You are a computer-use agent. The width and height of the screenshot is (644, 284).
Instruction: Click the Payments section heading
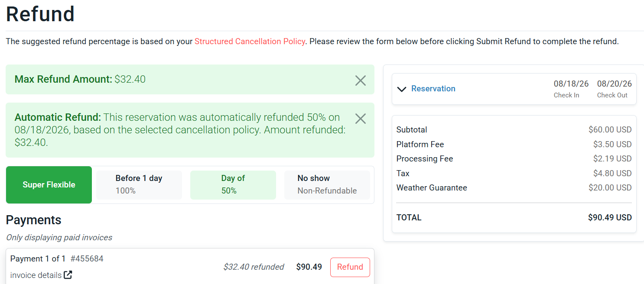(34, 220)
